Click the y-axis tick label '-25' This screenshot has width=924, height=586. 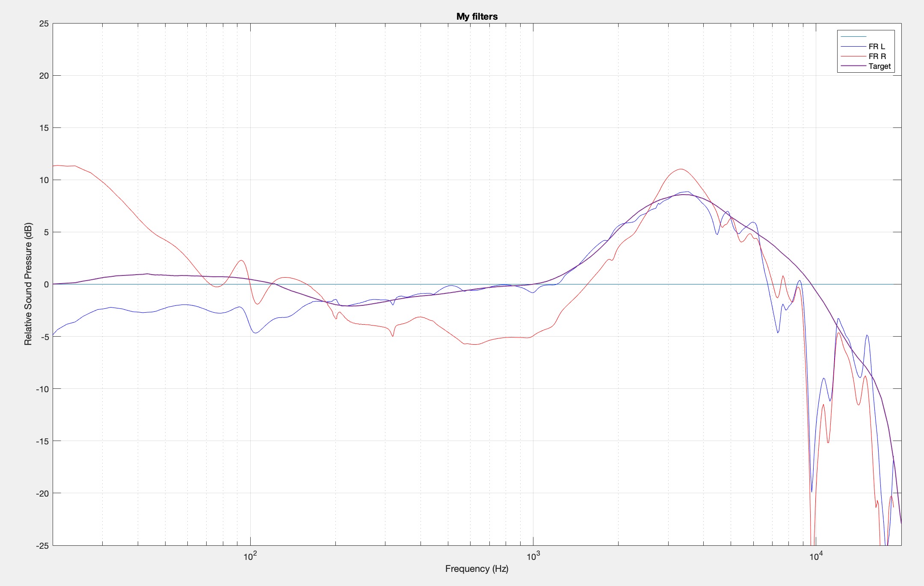pos(42,545)
